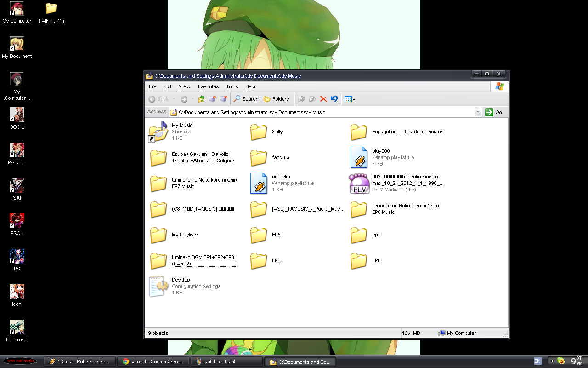Select the Desktop configuration settings file
Viewport: 588px width, 368px height.
pyautogui.click(x=158, y=287)
